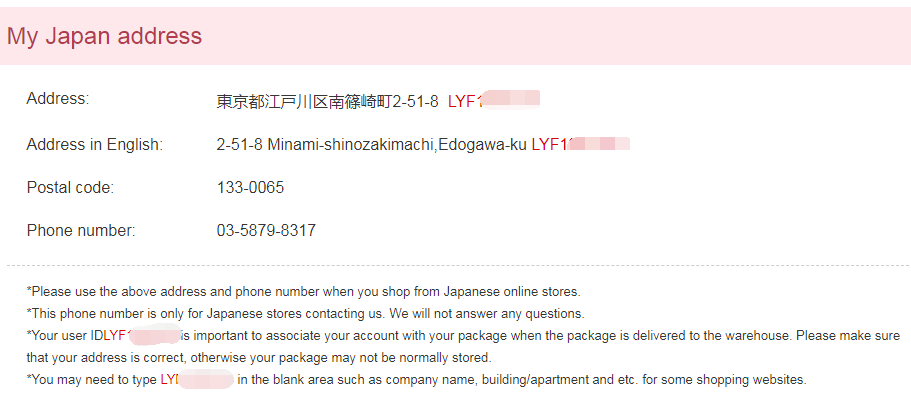Click the My Japan address heading
The width and height of the screenshot is (911, 399).
coord(105,36)
